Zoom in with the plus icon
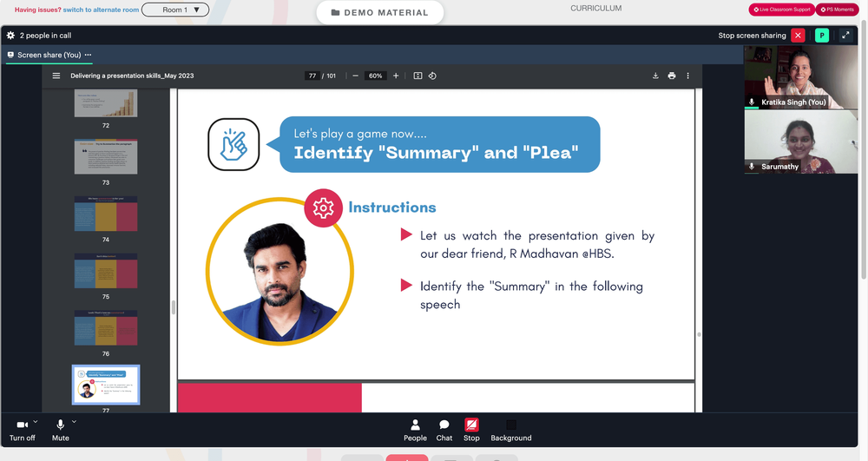Image resolution: width=868 pixels, height=461 pixels. click(396, 76)
